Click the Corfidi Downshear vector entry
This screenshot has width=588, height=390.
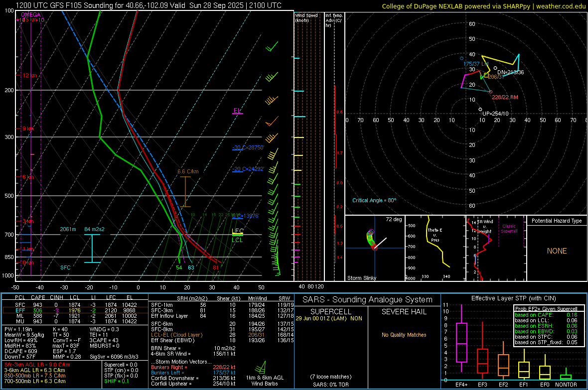(x=193, y=378)
